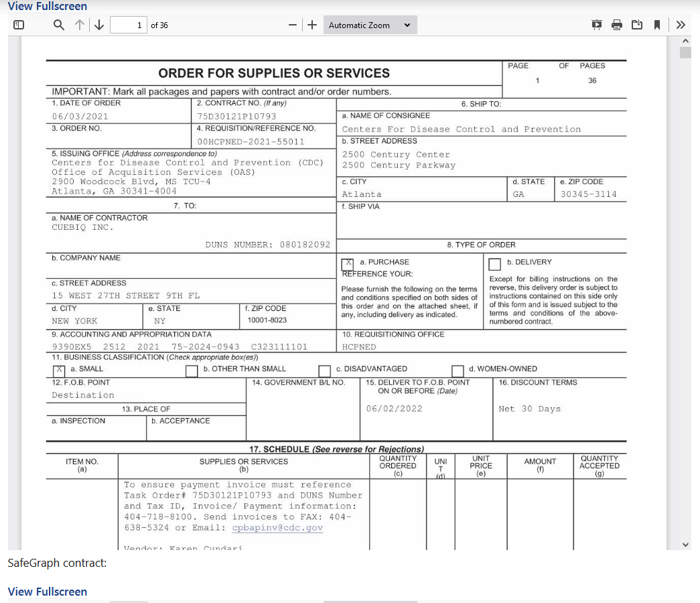Select contractor name CUEBIQ INC.
This screenshot has height=603, width=700.
coord(82,227)
